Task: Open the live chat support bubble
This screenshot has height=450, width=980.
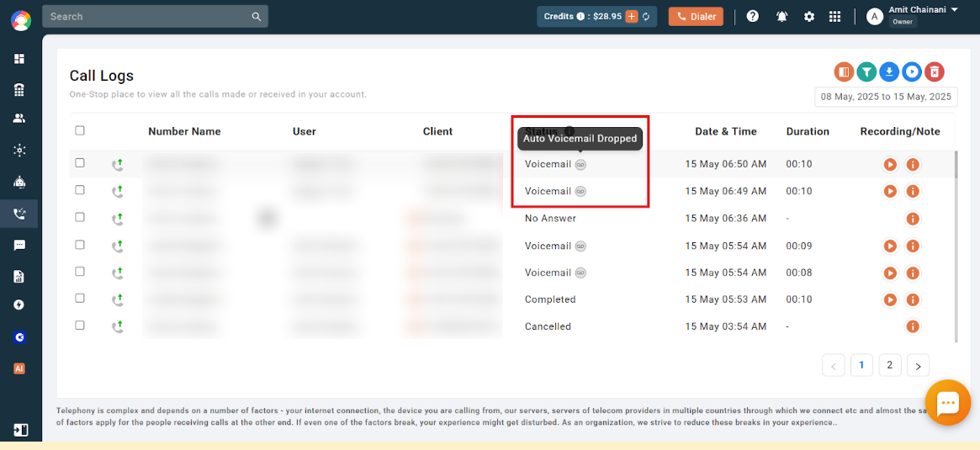Action: click(948, 403)
